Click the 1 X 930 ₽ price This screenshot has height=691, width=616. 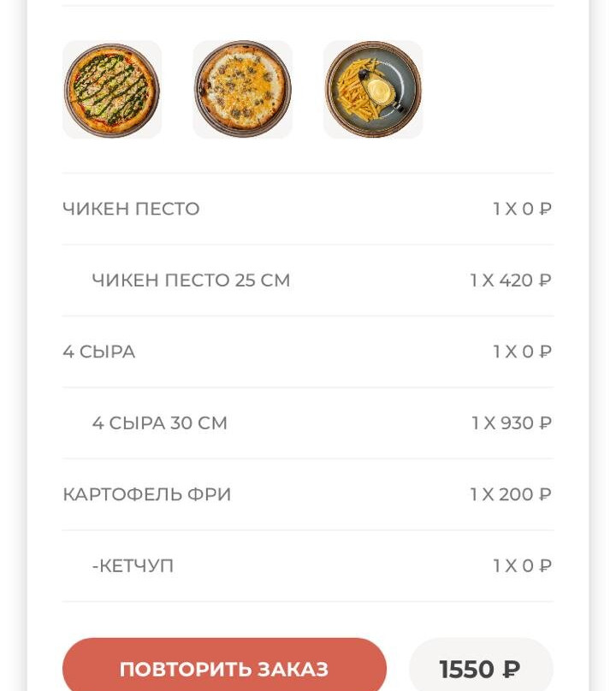pyautogui.click(x=512, y=423)
